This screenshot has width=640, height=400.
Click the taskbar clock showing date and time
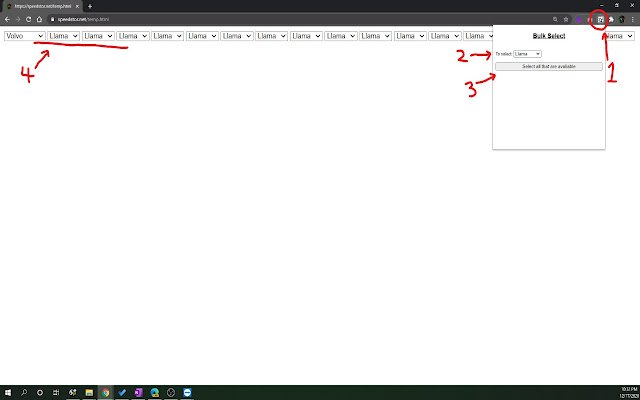[629, 393]
